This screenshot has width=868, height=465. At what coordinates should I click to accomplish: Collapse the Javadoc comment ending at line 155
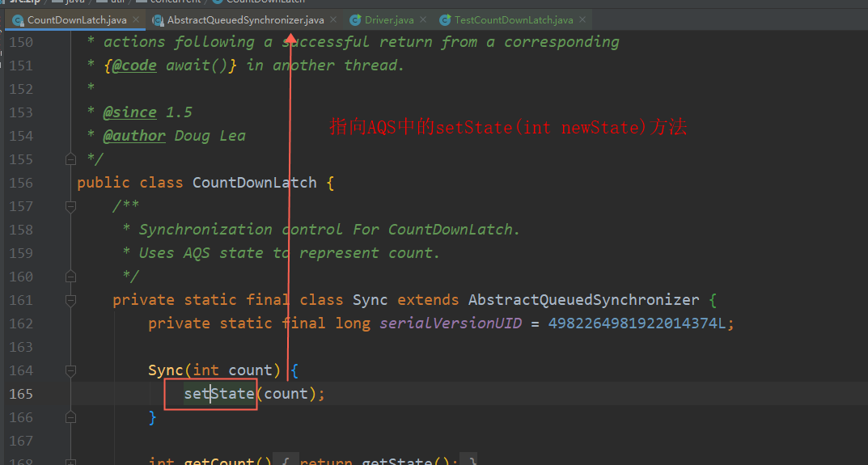click(70, 159)
